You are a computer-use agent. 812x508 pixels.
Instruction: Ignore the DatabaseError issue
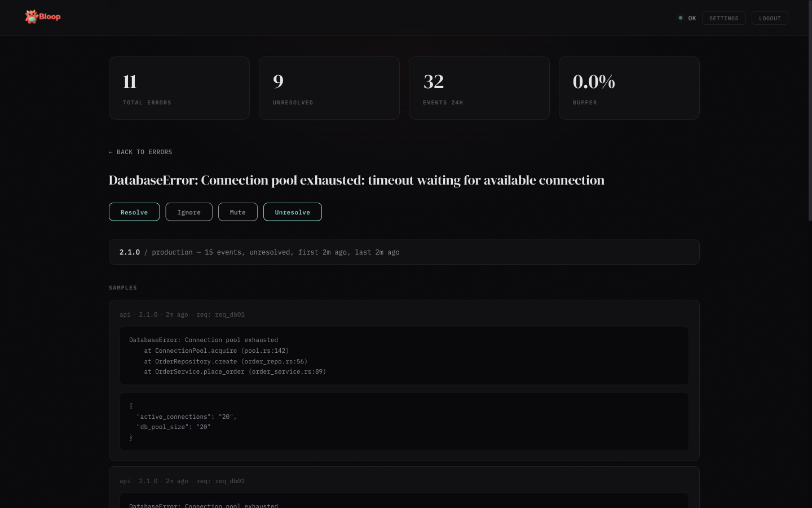point(188,212)
